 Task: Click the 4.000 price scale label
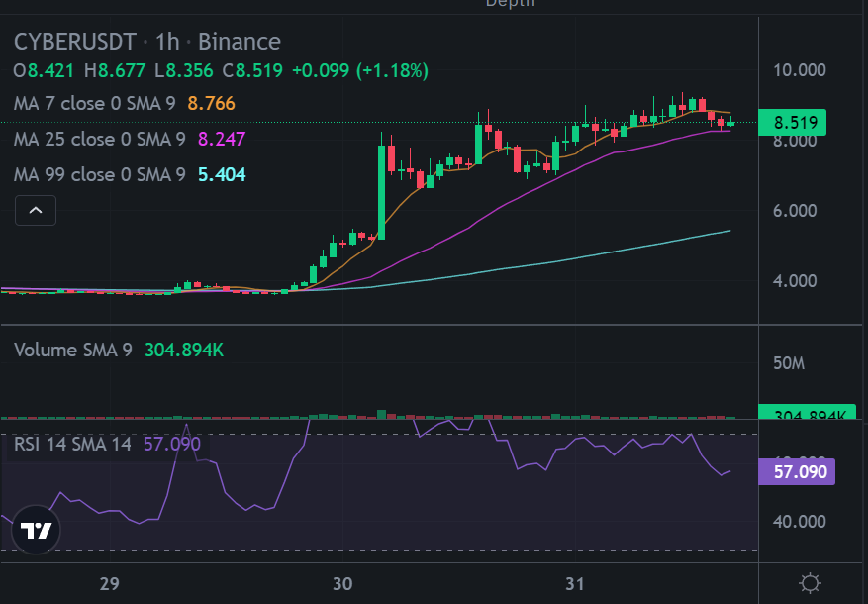pyautogui.click(x=795, y=281)
